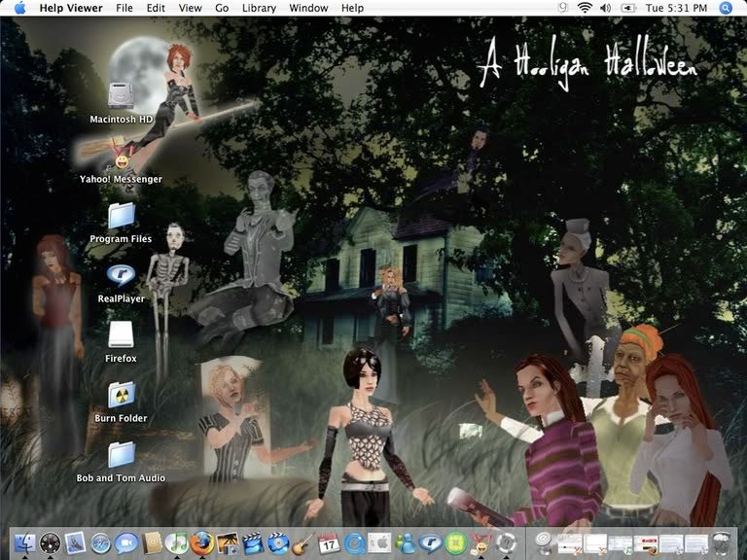Open iTunes from the Dock
Image resolution: width=747 pixels, height=560 pixels.
pos(177,543)
